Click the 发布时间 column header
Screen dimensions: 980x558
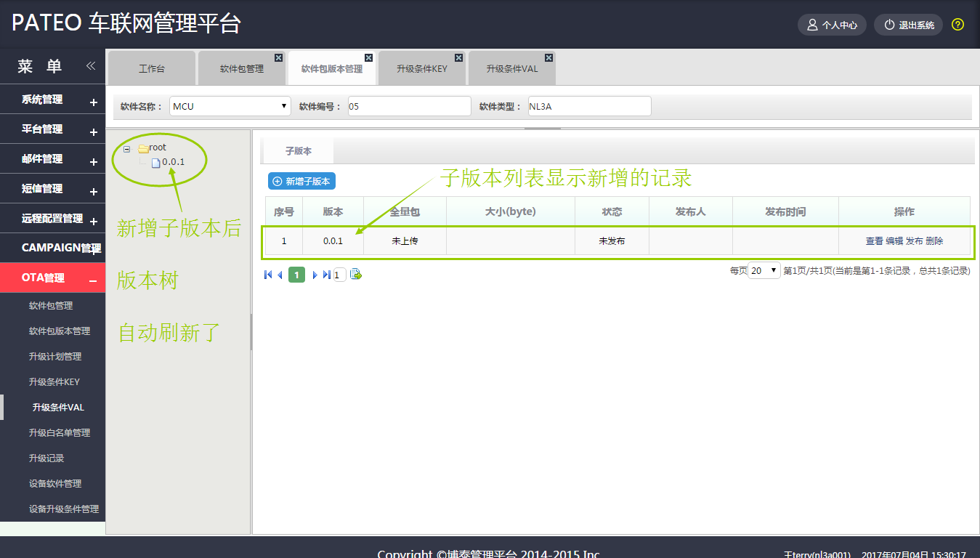pos(786,211)
